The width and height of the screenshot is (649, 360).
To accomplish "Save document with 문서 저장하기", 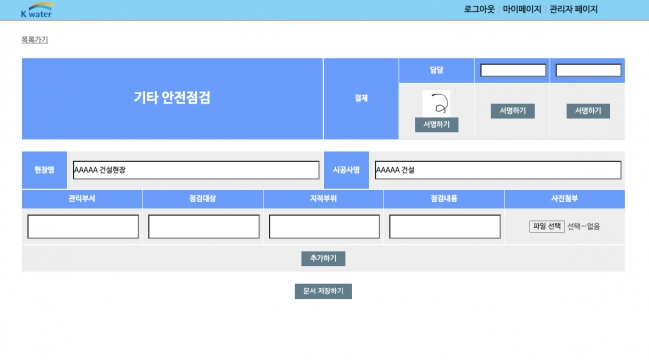I will click(x=323, y=291).
